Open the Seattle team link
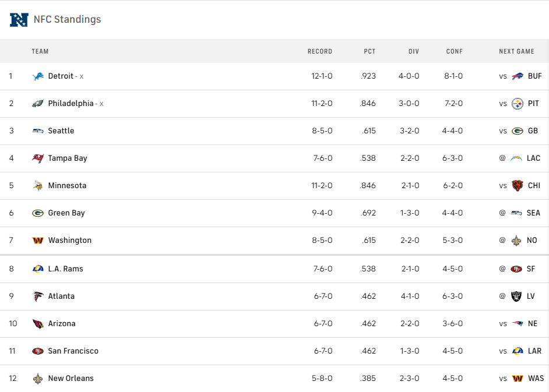Image resolution: width=549 pixels, height=392 pixels. point(61,131)
